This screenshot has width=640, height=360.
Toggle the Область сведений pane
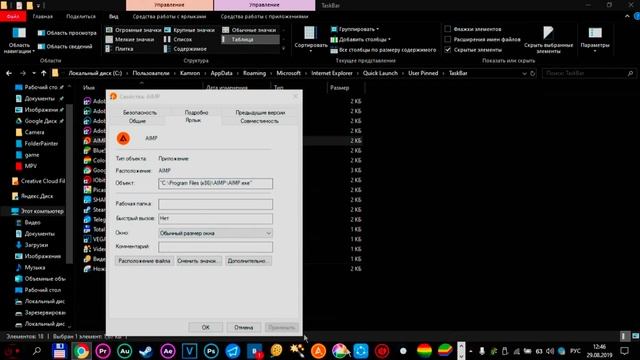pos(65,46)
